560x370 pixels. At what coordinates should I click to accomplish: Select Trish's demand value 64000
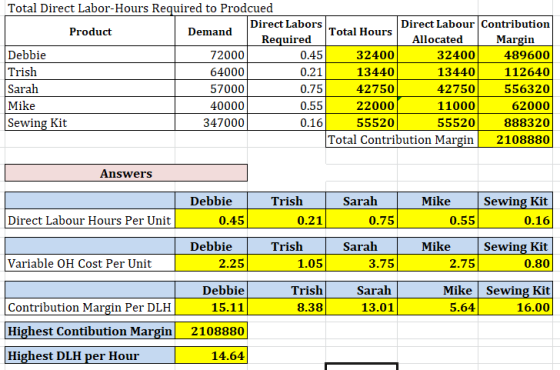pos(211,71)
